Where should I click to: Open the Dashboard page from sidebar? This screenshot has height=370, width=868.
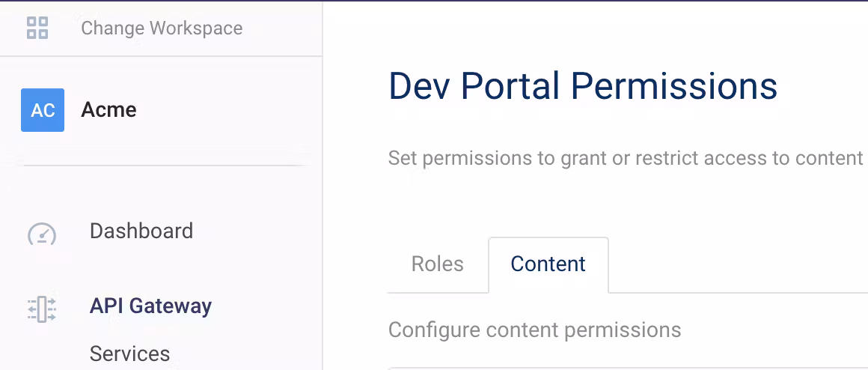click(x=141, y=231)
